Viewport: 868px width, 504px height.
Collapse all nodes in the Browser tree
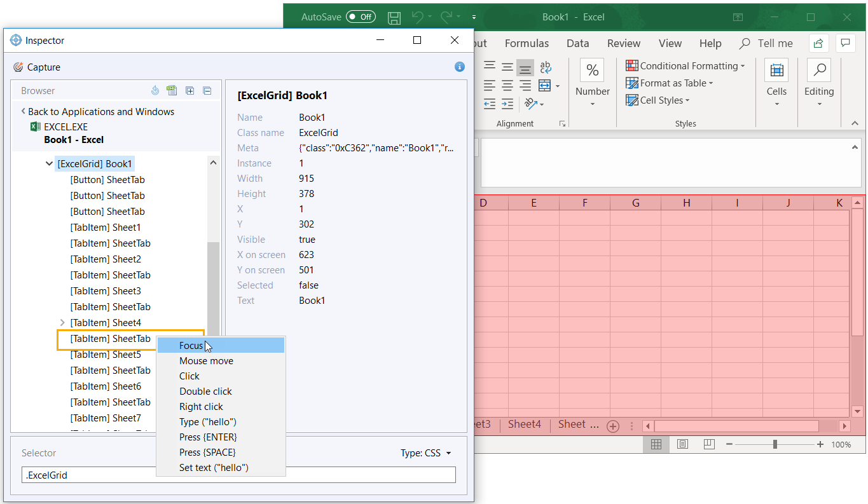[207, 90]
